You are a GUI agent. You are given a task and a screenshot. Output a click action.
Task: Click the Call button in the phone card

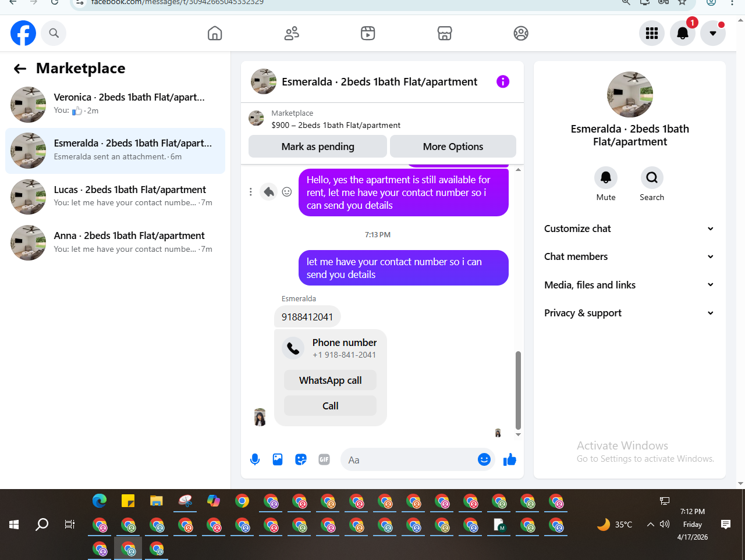coord(330,406)
